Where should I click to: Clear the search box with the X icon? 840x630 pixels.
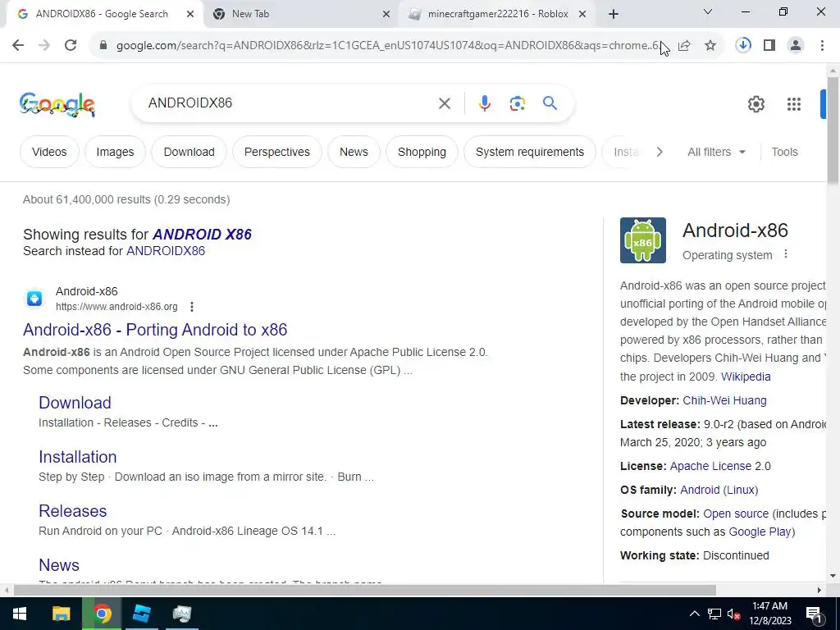pyautogui.click(x=445, y=103)
